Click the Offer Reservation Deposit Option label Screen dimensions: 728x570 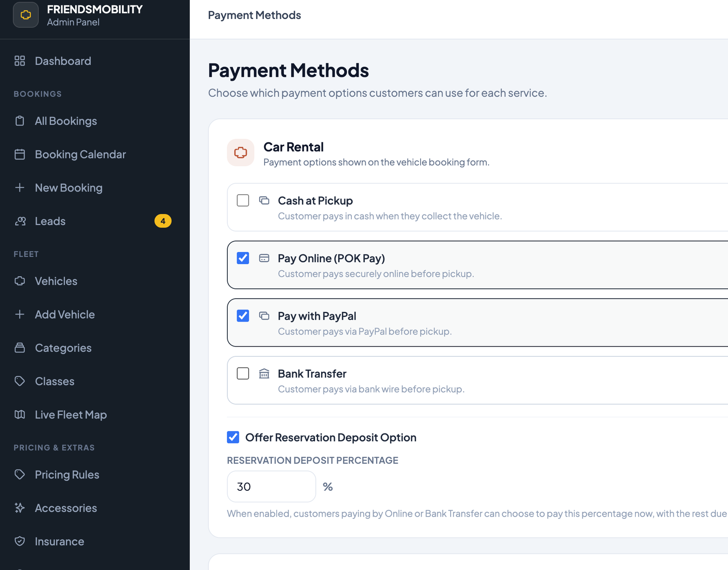331,437
